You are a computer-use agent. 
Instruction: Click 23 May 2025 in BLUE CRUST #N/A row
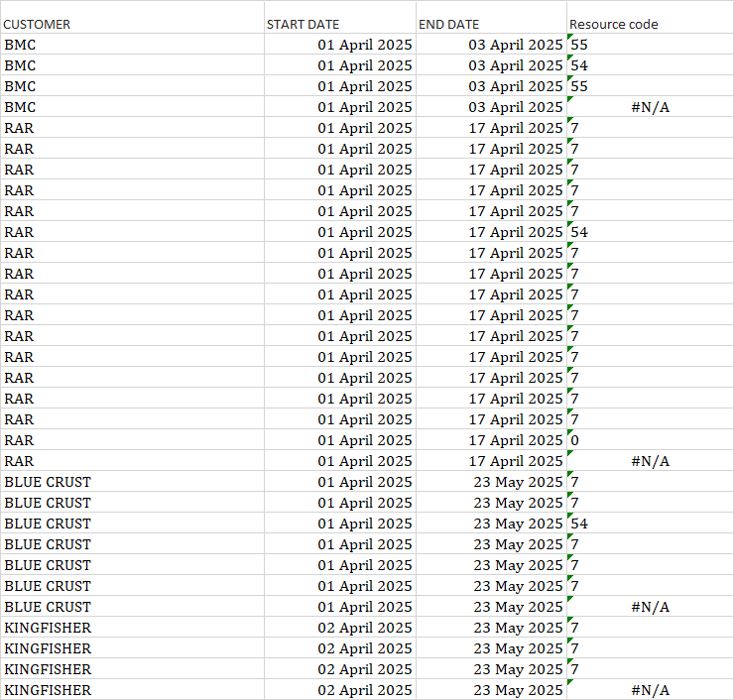(491, 607)
